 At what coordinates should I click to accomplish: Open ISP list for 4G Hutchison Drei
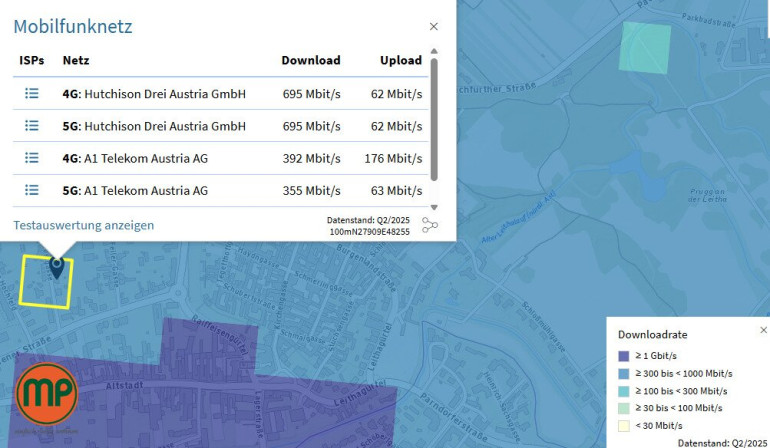pos(31,94)
